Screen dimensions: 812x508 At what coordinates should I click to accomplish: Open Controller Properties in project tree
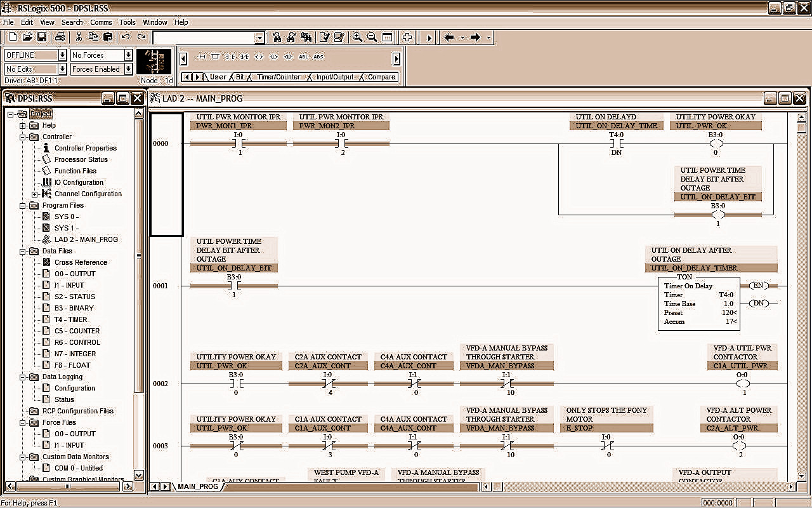85,148
